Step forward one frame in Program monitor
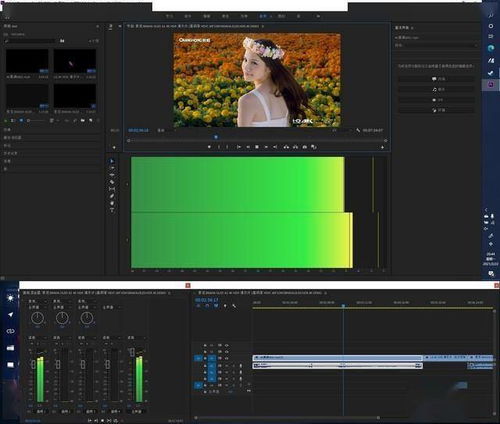This screenshot has width=500, height=424. [x=266, y=147]
